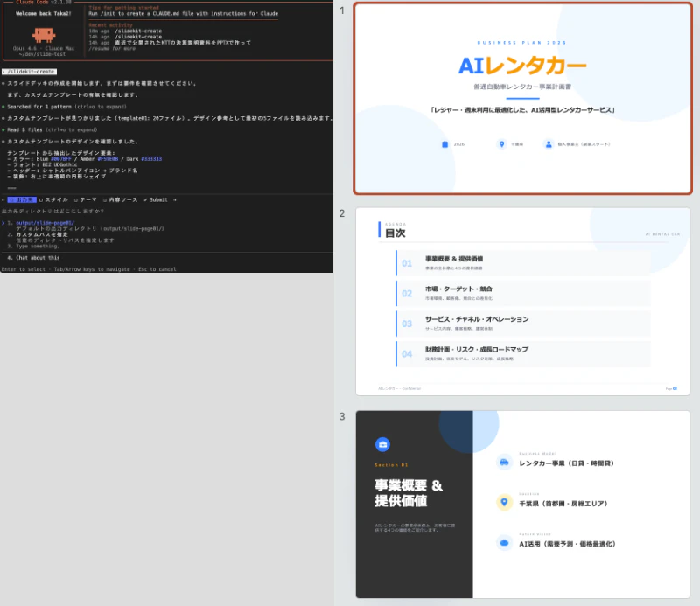Choose option 2 カスタムパスを指定
Viewport: 700px width, 606px height.
(41, 234)
